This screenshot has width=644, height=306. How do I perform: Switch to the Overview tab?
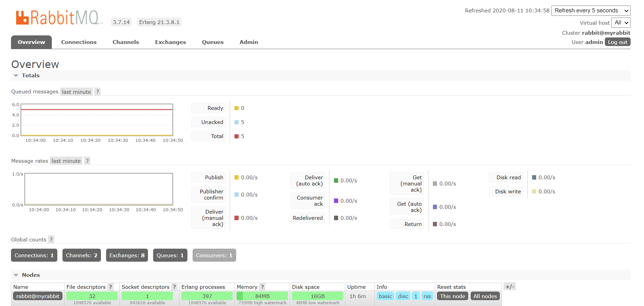[x=31, y=42]
